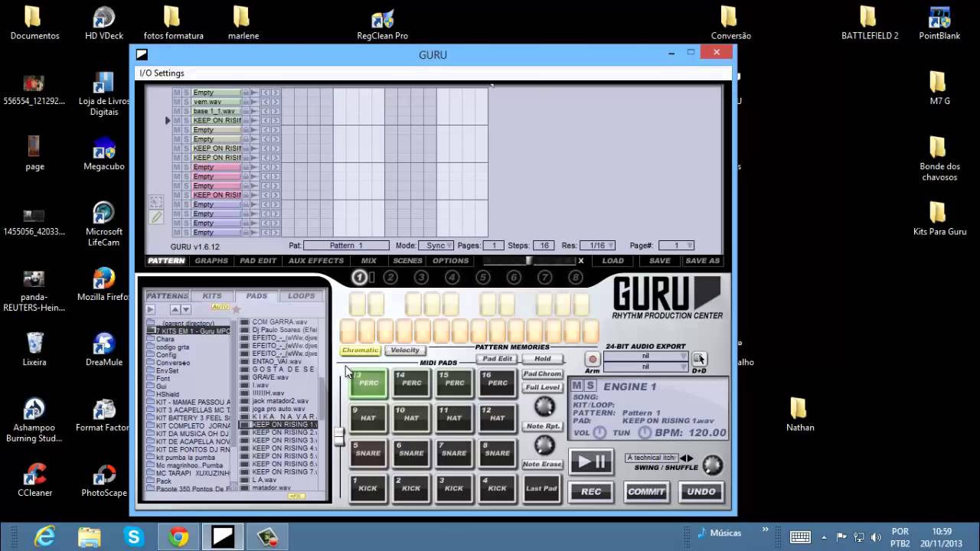Hit pad 1 KICK
This screenshot has width=980, height=551.
pyautogui.click(x=369, y=488)
